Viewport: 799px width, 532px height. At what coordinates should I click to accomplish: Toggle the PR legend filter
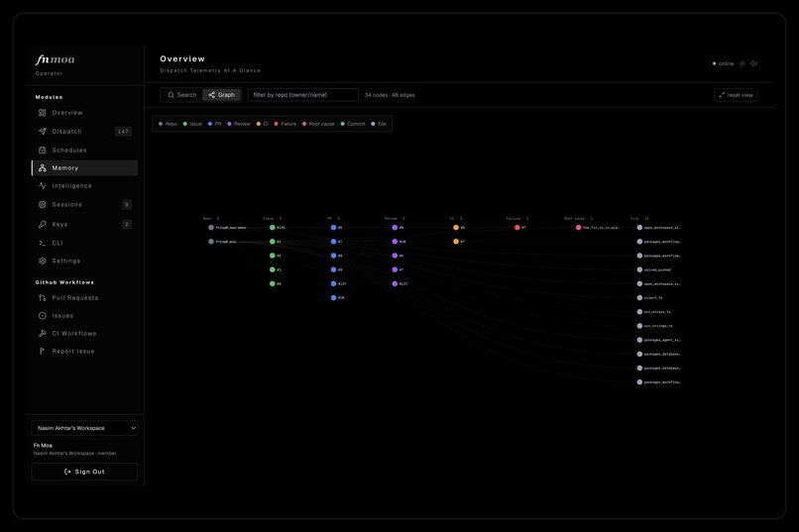point(214,124)
